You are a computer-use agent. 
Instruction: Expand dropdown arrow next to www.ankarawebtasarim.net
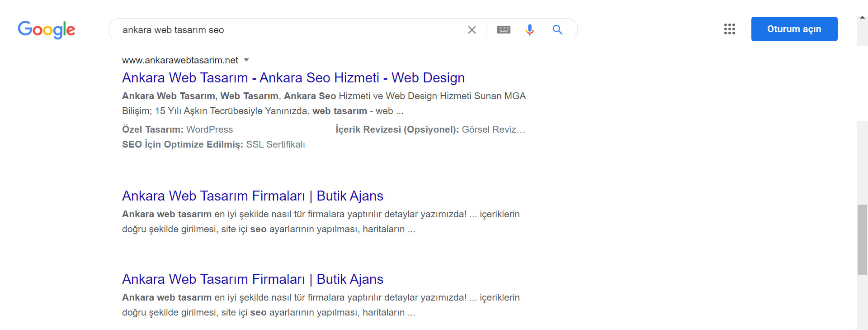point(246,60)
